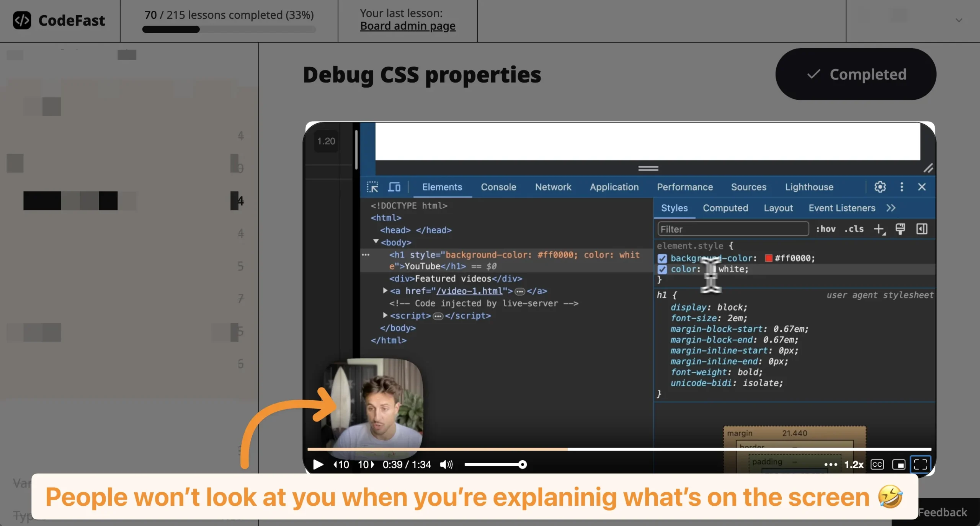This screenshot has height=526, width=980.
Task: Seek along the video progress bar
Action: click(619, 449)
